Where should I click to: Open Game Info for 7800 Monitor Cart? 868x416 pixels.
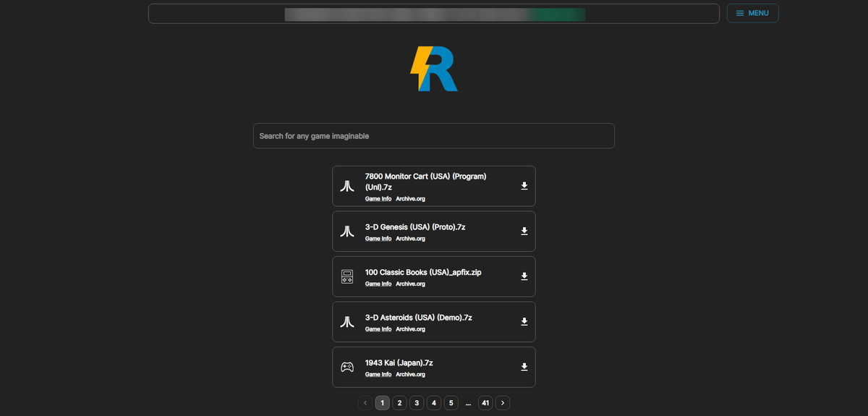click(x=378, y=198)
